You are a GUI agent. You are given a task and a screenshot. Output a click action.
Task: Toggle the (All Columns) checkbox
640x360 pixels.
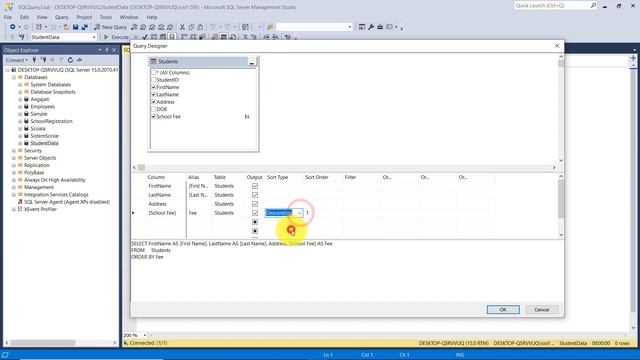pos(154,72)
